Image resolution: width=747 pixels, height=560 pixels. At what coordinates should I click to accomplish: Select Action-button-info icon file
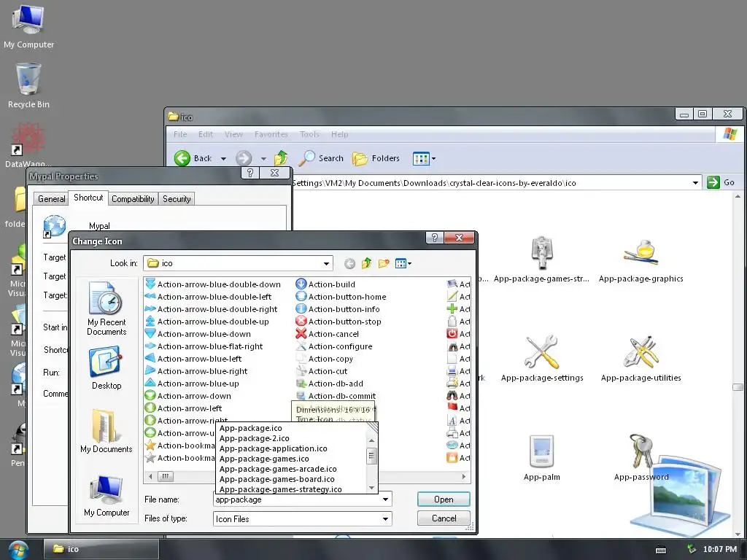click(338, 309)
